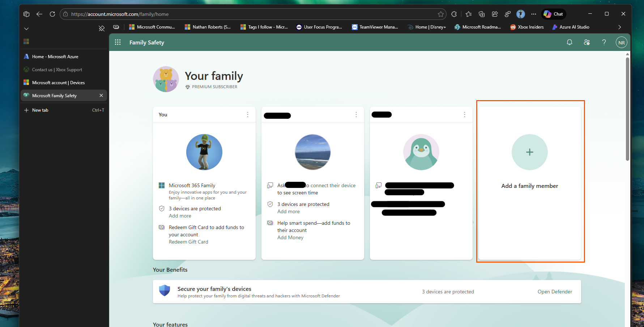Viewport: 644px width, 327px height.
Task: Switch to Home - Microsoft Azure tab
Action: coord(64,57)
